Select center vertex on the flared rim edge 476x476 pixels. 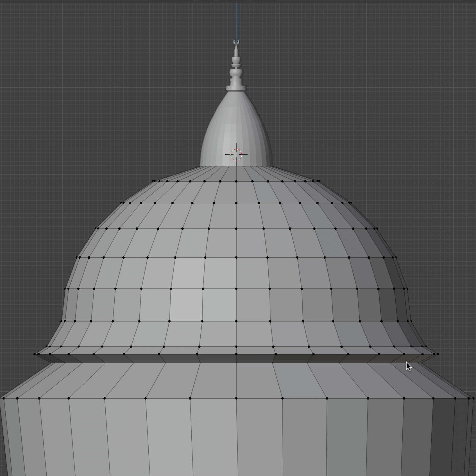236,354
